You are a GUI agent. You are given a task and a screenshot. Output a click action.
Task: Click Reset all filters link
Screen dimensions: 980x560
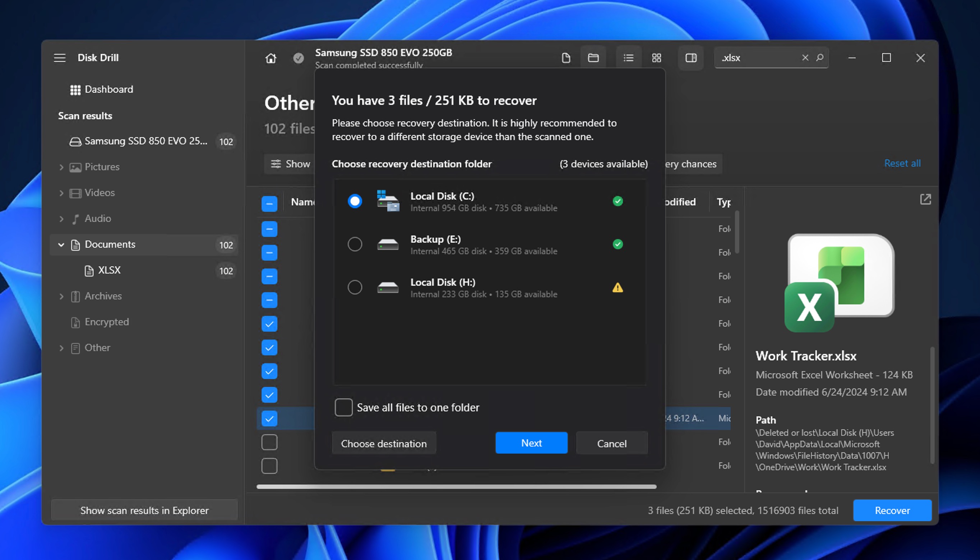coord(902,163)
